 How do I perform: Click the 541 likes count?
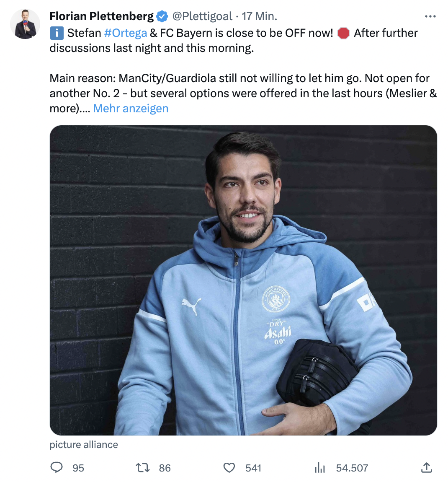[253, 468]
